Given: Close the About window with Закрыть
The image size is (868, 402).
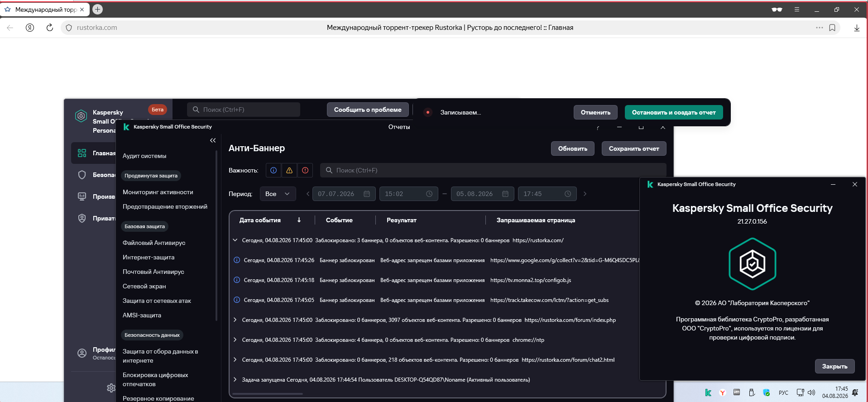Looking at the screenshot, I should (835, 366).
